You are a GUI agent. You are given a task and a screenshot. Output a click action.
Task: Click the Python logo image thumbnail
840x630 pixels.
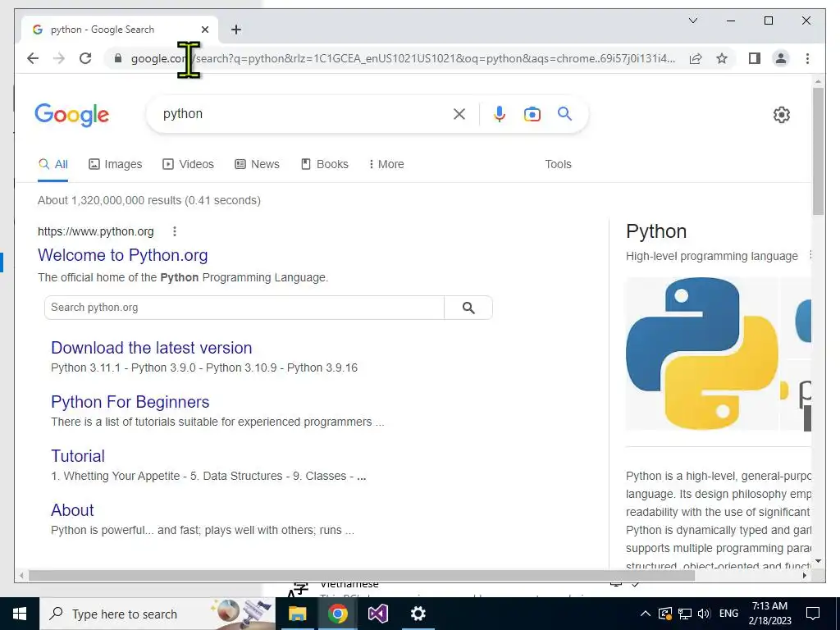[702, 354]
